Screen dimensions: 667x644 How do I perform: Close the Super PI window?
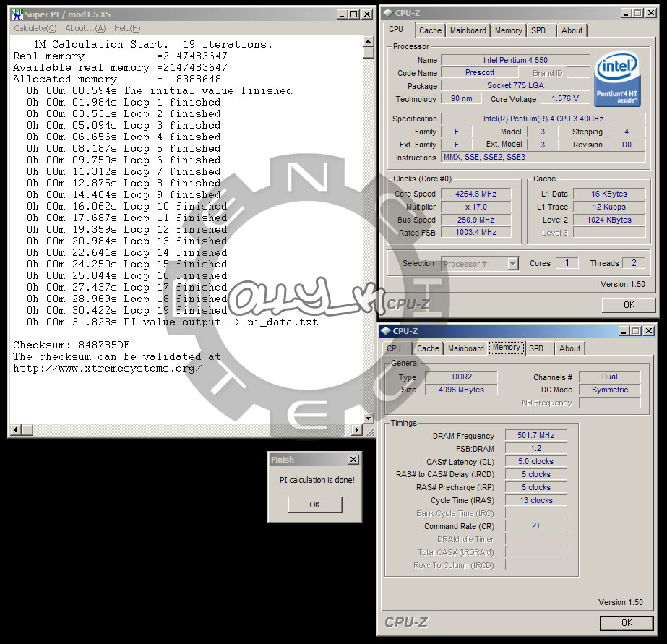[366, 14]
